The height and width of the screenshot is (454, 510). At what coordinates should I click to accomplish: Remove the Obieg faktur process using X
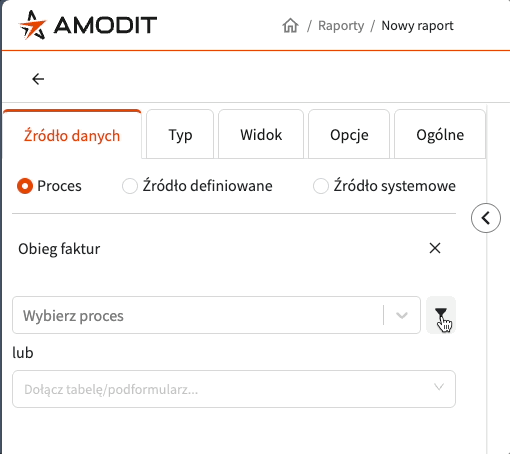click(435, 248)
